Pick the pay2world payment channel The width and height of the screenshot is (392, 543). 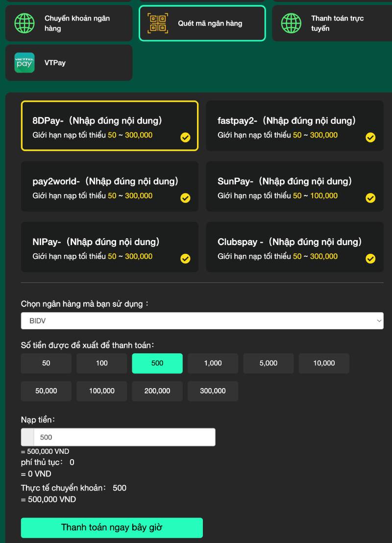pos(110,186)
